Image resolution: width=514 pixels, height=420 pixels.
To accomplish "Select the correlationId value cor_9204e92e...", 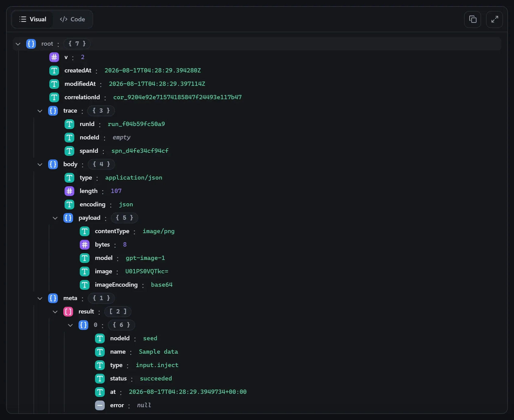I will click(178, 97).
